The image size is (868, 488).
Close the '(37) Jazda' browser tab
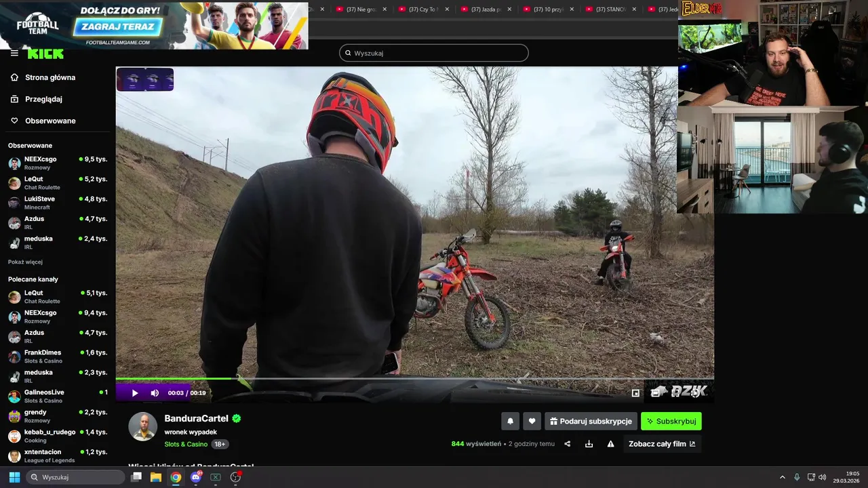tap(509, 9)
